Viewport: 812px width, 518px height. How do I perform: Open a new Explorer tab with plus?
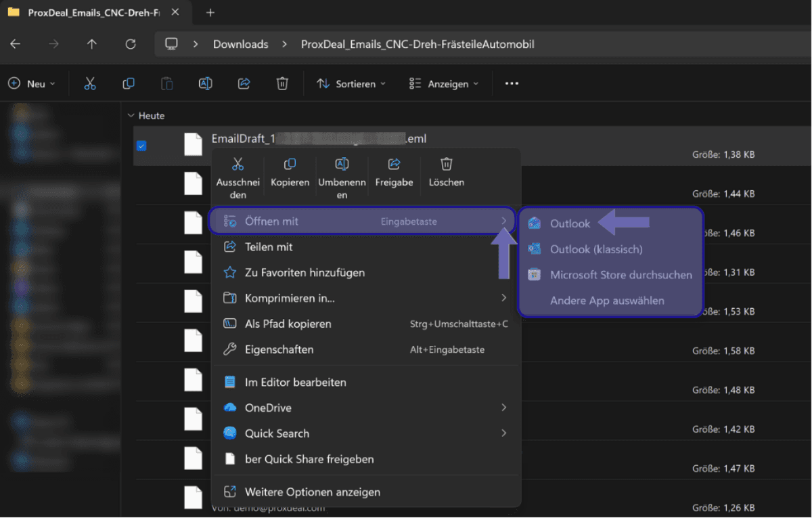coord(210,12)
